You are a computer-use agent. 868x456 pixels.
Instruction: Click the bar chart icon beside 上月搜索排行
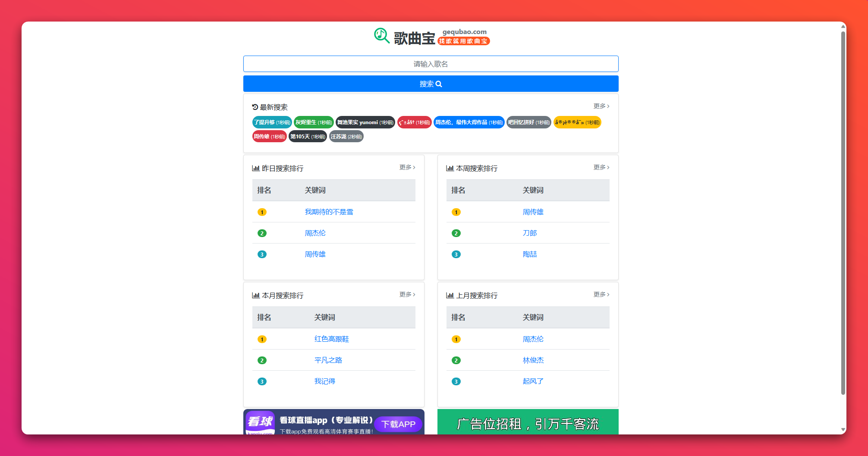click(450, 296)
